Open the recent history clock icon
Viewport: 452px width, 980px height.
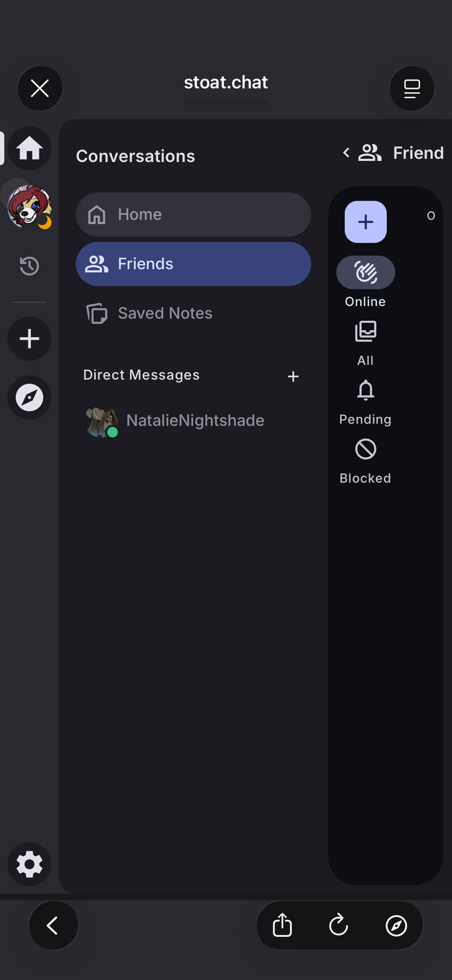(x=29, y=266)
